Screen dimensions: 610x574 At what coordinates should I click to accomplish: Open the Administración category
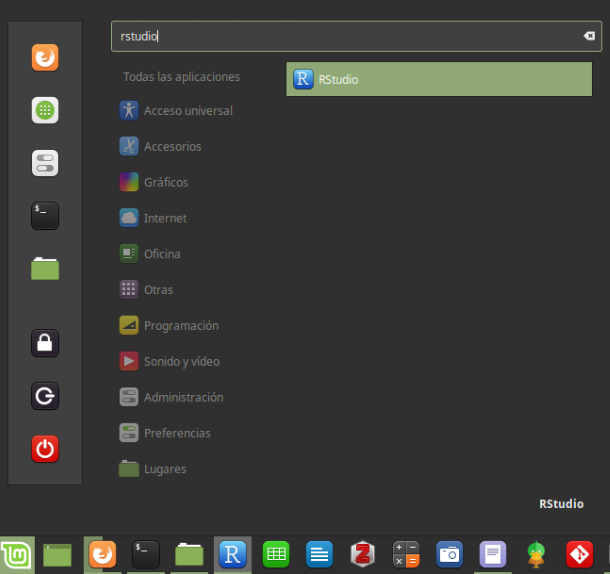[x=171, y=397]
